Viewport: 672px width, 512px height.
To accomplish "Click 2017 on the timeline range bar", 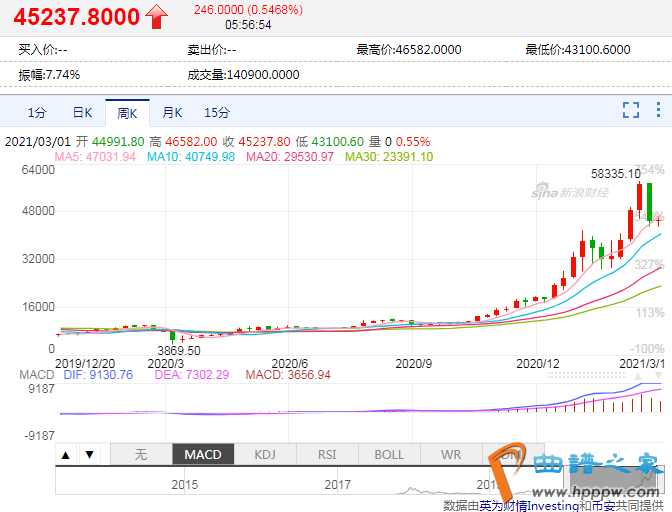I will click(x=337, y=484).
